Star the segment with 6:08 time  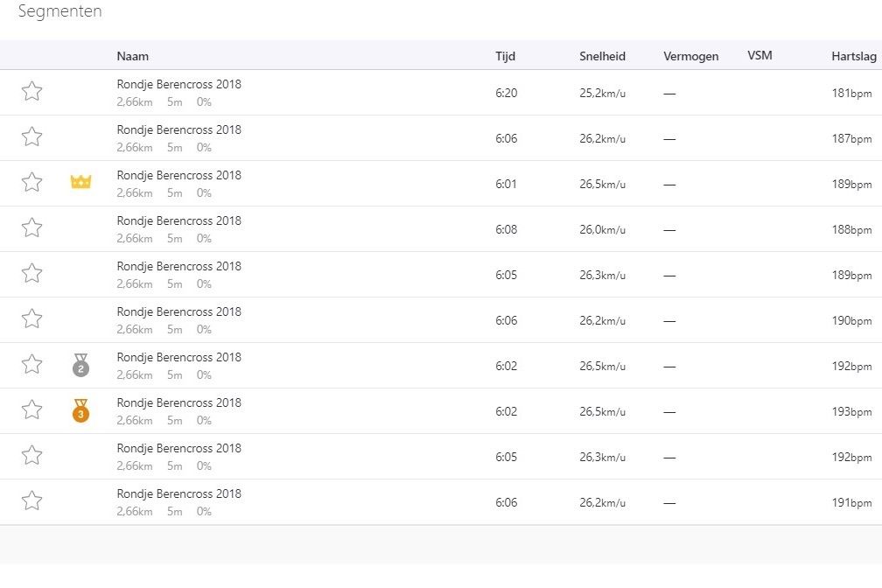[31, 227]
